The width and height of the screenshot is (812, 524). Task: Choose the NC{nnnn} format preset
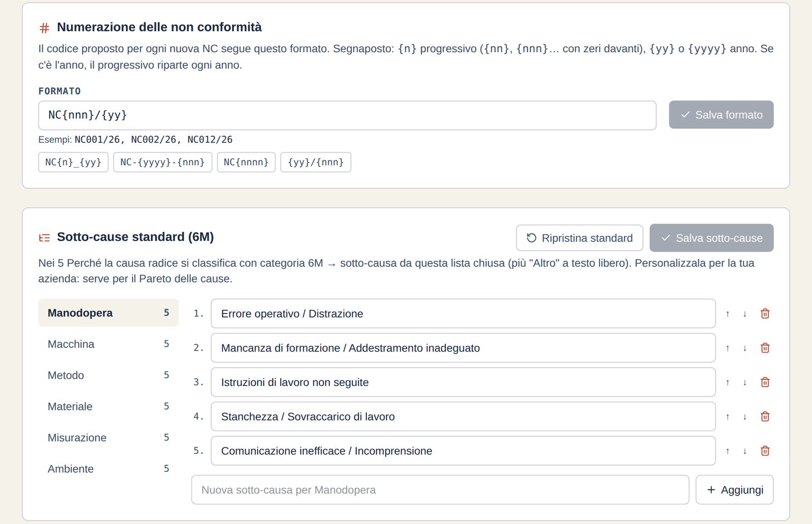click(246, 162)
